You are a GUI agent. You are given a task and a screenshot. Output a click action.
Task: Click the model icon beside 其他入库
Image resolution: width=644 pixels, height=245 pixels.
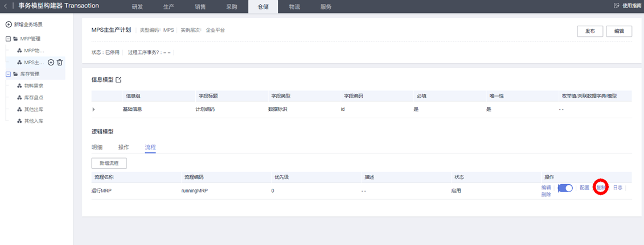[19, 121]
